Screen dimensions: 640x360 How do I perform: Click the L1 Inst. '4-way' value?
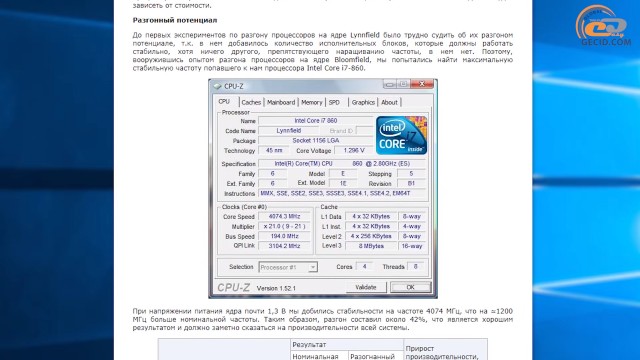(x=411, y=227)
